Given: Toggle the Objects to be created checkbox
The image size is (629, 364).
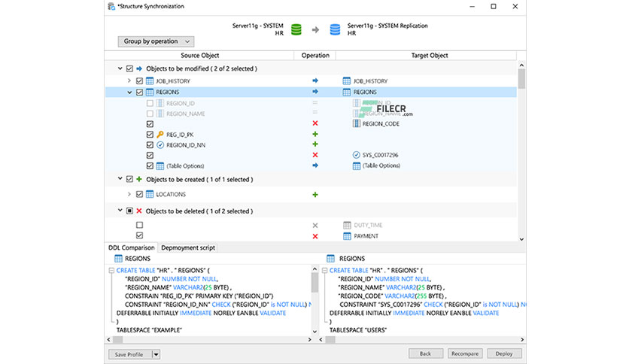Looking at the screenshot, I should point(129,179).
